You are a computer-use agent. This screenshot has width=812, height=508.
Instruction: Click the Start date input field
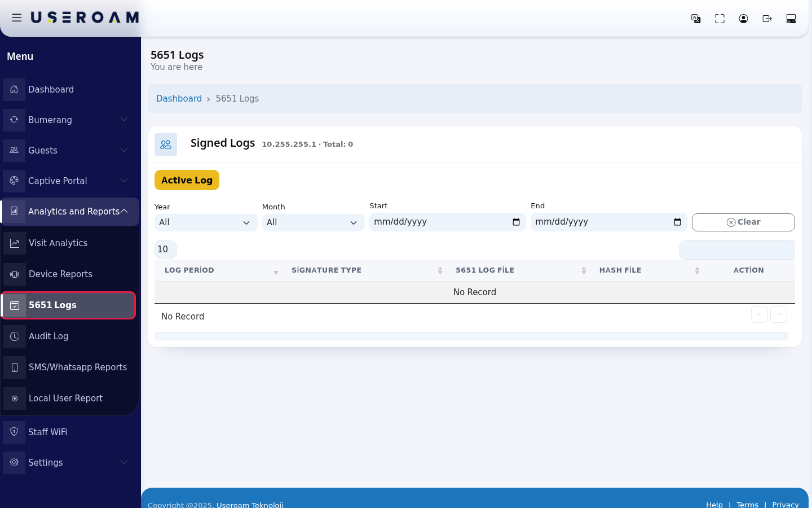click(447, 222)
